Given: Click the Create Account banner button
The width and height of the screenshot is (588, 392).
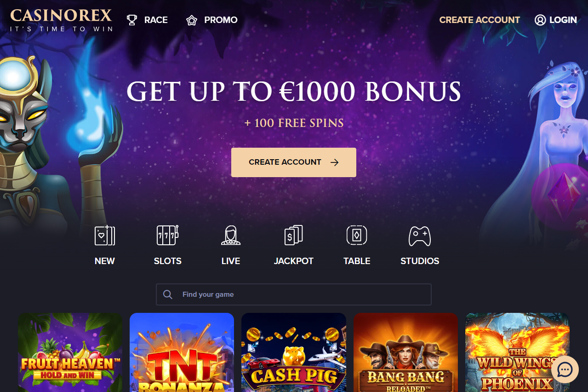Looking at the screenshot, I should [x=294, y=162].
